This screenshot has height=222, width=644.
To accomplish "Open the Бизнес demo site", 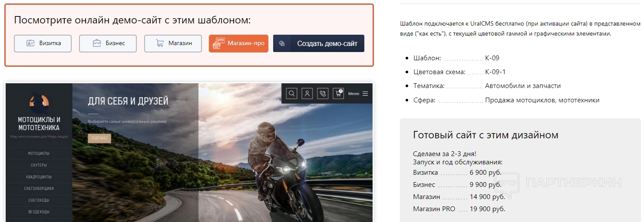I will pyautogui.click(x=108, y=43).
